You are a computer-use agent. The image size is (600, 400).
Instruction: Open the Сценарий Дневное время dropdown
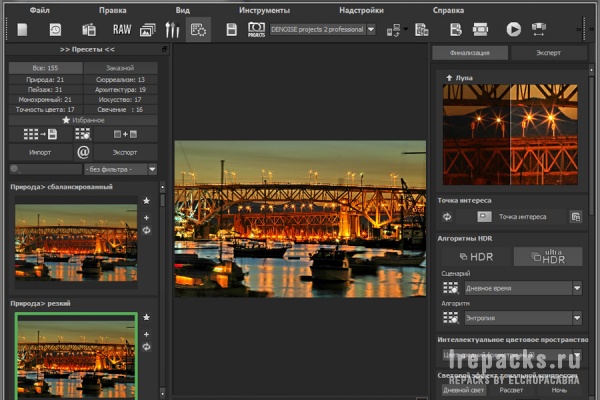(523, 288)
